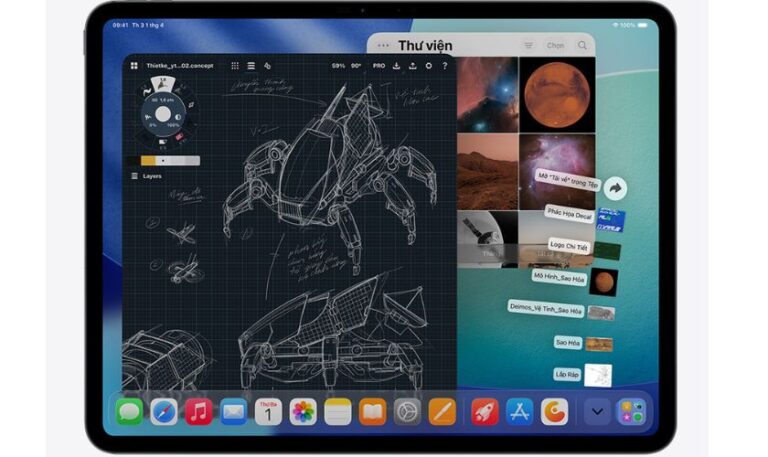Viewport: 768px width, 457px height.
Task: Select the Logo Chi Tiết file
Action: 568,246
